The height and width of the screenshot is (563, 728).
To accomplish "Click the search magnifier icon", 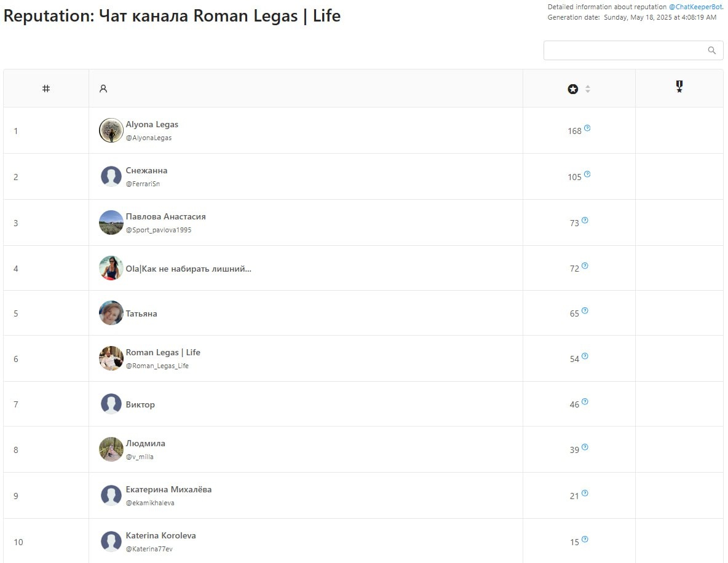I will (x=711, y=50).
